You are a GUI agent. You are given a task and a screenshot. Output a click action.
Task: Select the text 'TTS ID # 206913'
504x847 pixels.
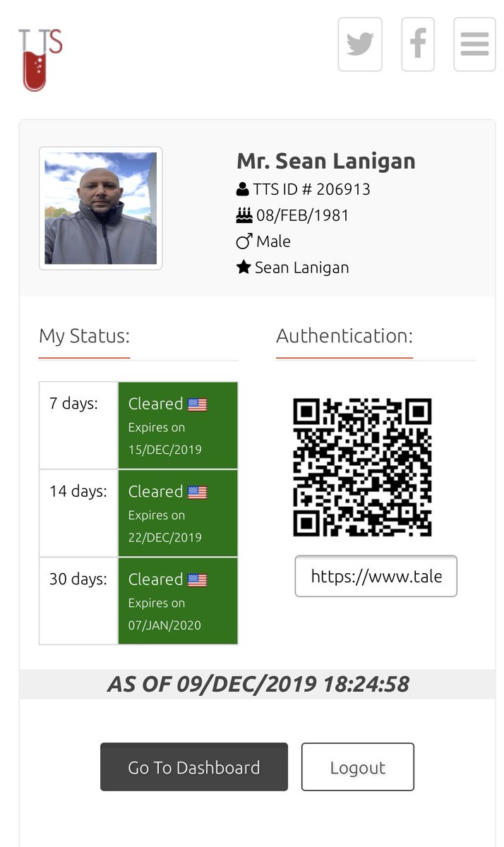click(312, 189)
